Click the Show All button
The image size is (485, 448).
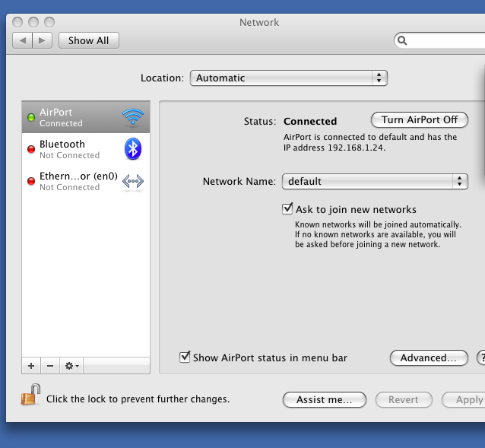click(89, 40)
